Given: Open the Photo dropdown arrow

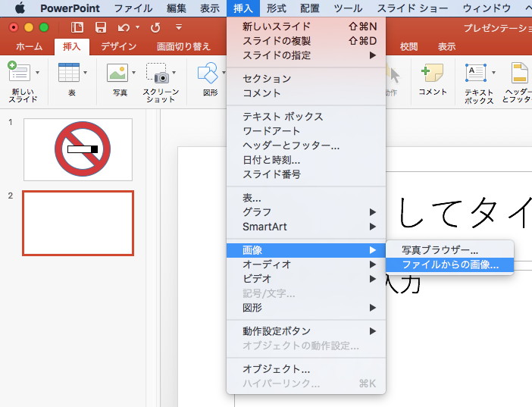Looking at the screenshot, I should 133,72.
